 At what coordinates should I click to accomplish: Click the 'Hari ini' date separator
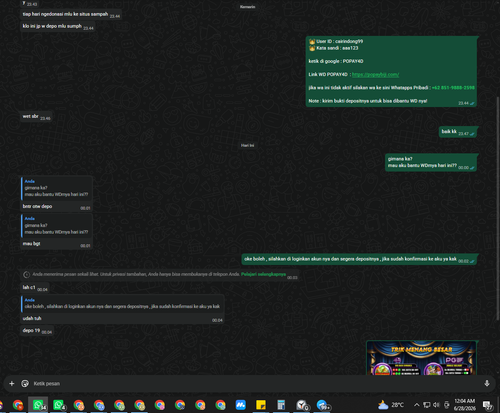248,145
